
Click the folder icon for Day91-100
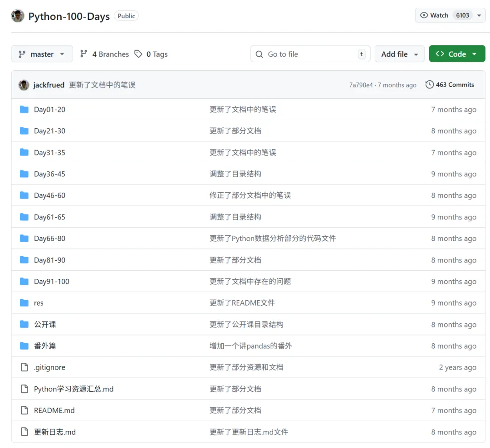pyautogui.click(x=24, y=282)
